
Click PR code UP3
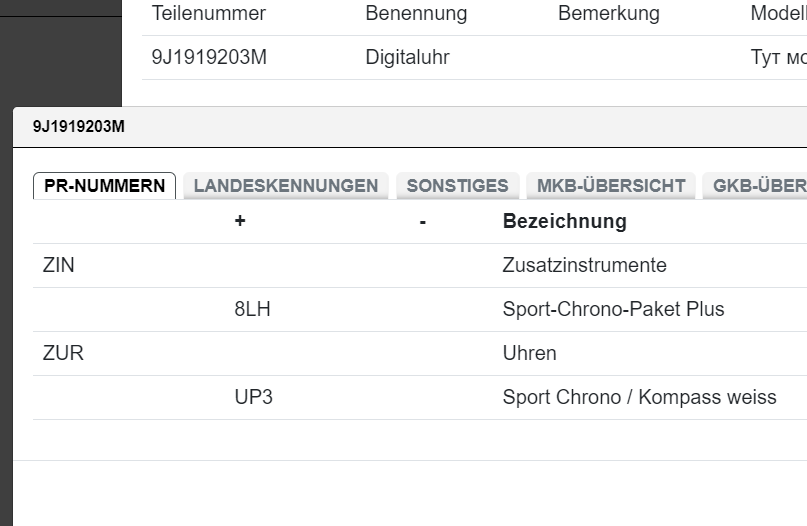click(x=253, y=397)
